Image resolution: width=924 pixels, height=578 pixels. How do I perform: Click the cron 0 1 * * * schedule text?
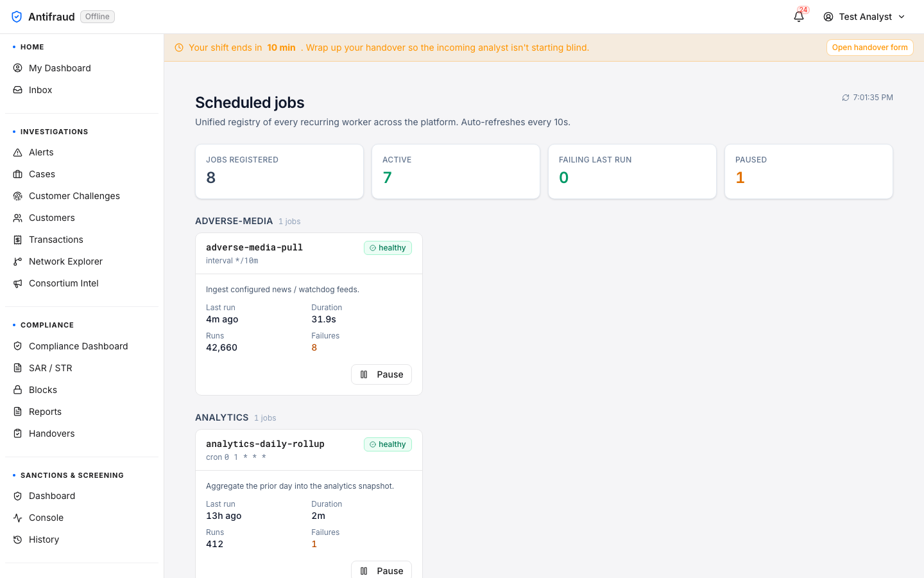click(236, 457)
